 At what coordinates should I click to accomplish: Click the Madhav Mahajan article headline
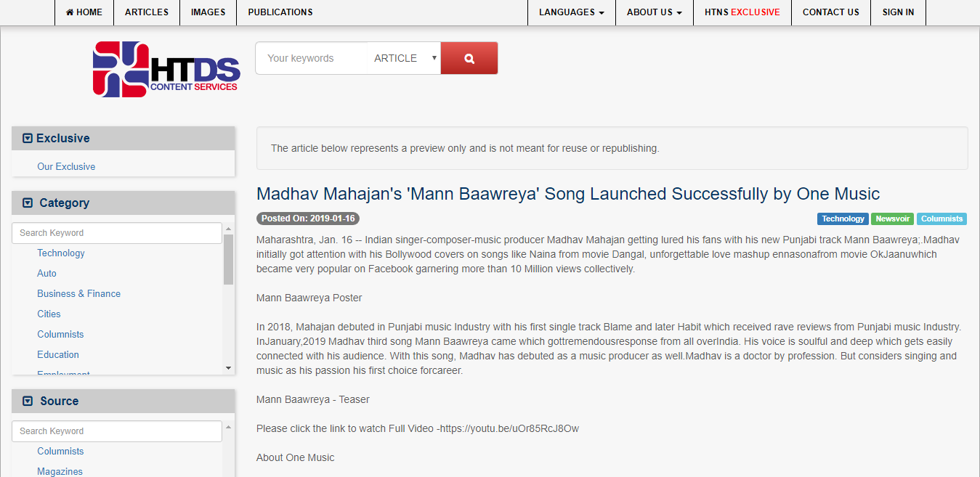point(568,194)
